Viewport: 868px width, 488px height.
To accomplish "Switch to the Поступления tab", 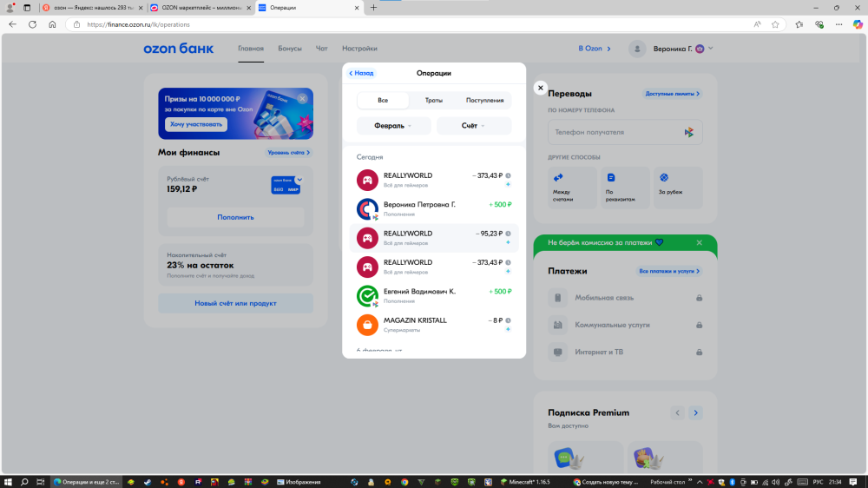I will pos(484,100).
